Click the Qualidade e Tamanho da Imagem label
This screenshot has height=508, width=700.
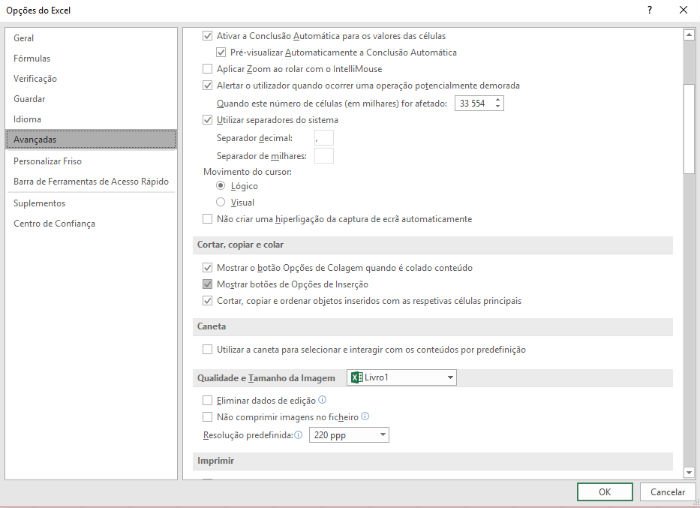pyautogui.click(x=266, y=378)
